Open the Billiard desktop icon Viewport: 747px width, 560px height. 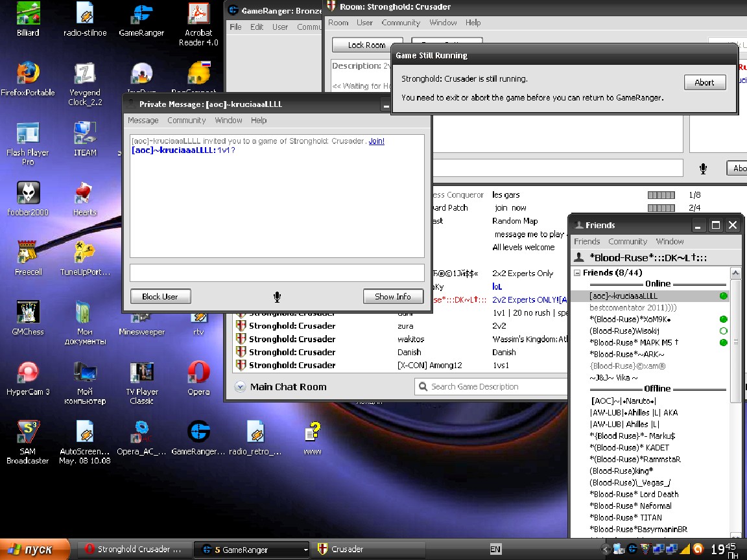pos(28,14)
